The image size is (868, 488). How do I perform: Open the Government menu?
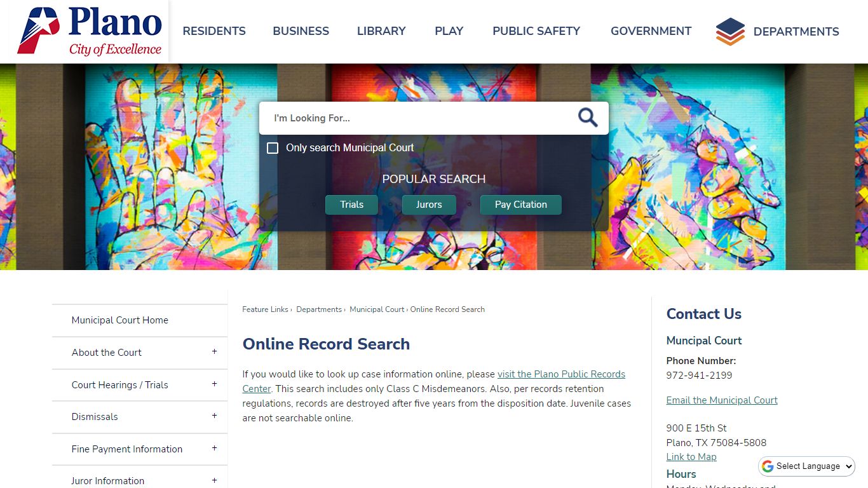tap(651, 31)
